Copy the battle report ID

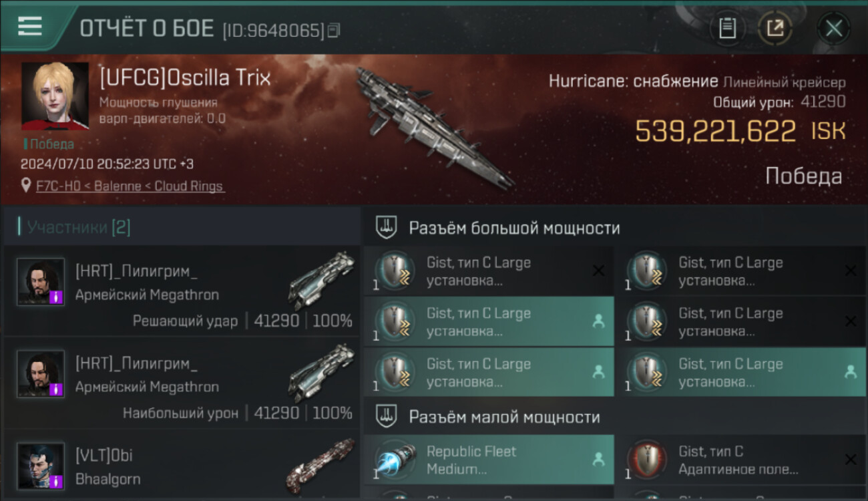[334, 30]
